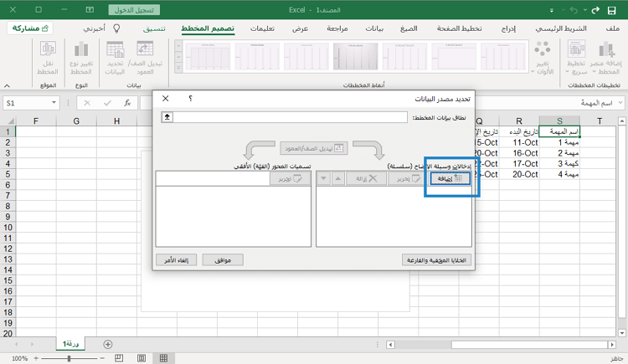The width and height of the screenshot is (628, 364).
Task: Click the range collapse arrow icon
Action: tap(167, 117)
